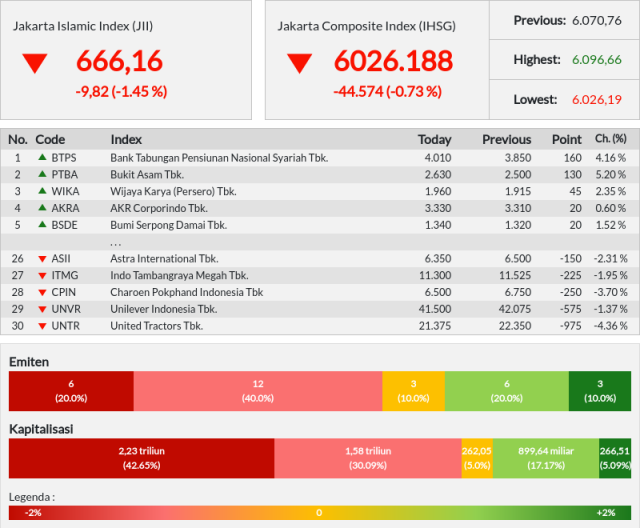The height and width of the screenshot is (528, 640).
Task: Click the red down arrow next to UNVR
Action: (42, 309)
